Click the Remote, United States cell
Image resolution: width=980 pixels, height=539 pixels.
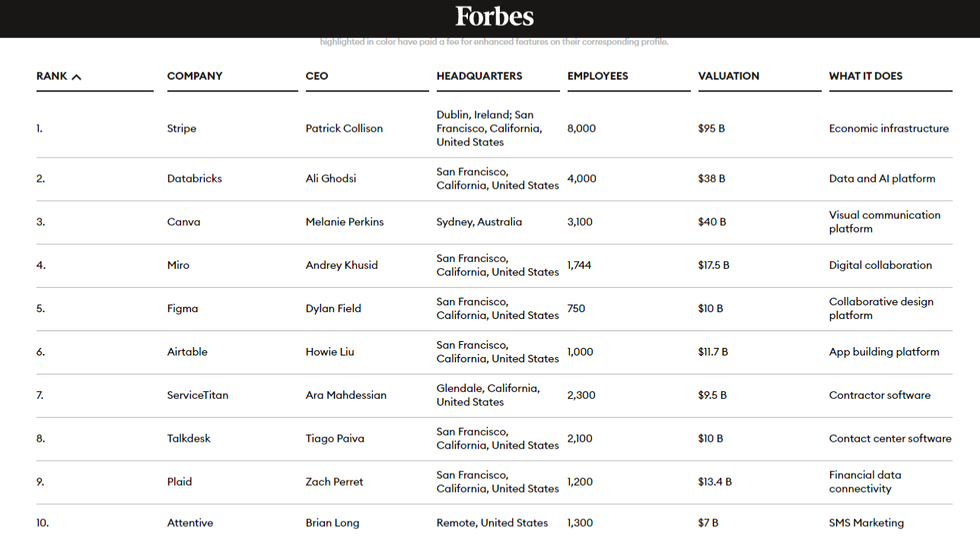[x=492, y=523]
